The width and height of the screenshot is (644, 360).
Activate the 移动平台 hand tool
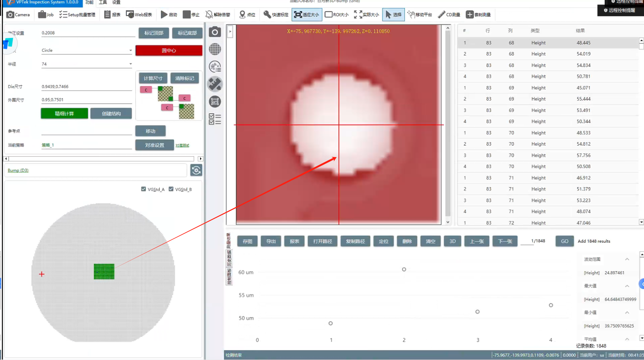[x=420, y=14]
